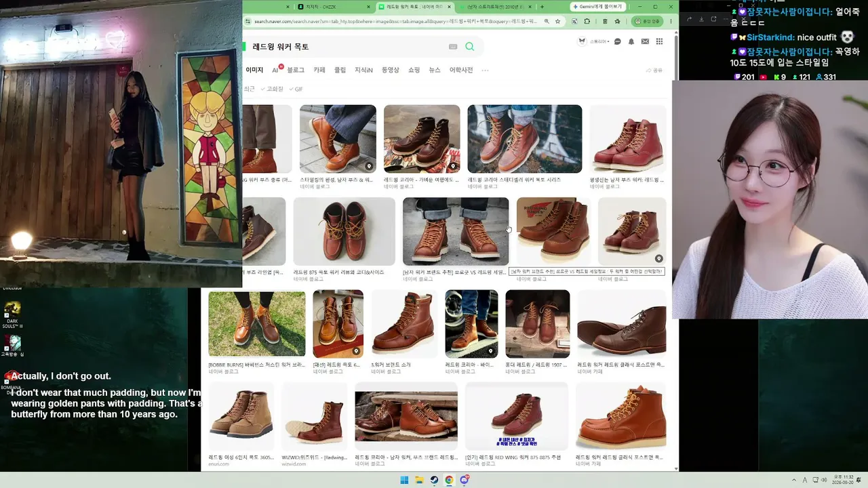Image resolution: width=868 pixels, height=488 pixels.
Task: Open a new browser tab with plus button
Action: 542,7
